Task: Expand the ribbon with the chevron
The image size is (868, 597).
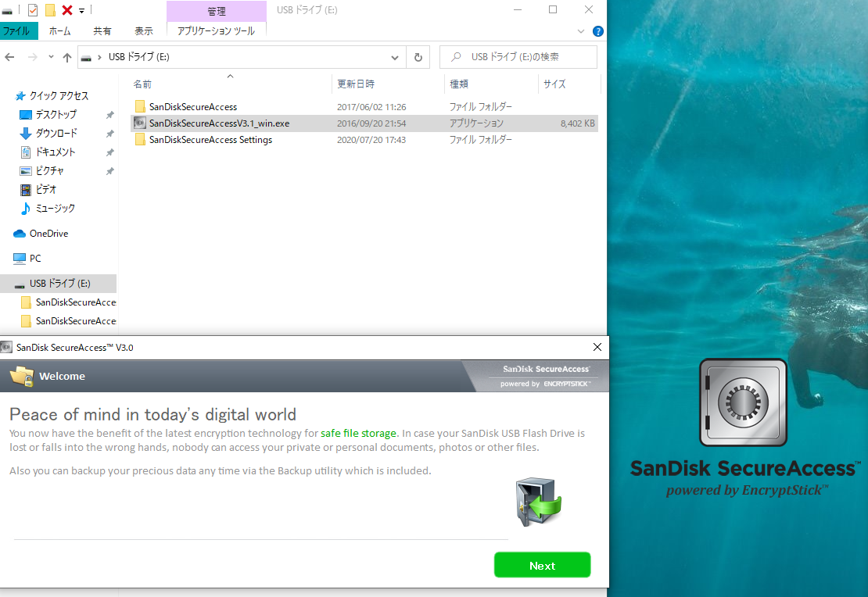Action: [x=581, y=31]
